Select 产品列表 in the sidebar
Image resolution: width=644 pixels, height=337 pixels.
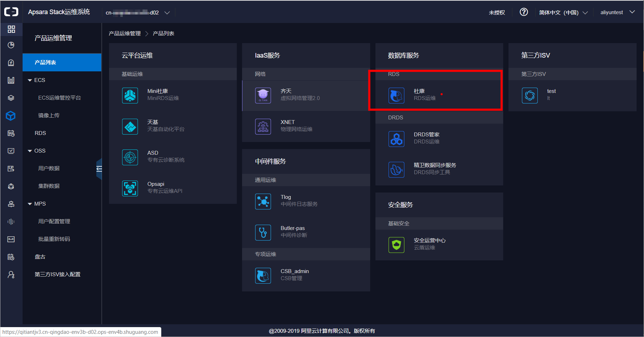(62, 63)
